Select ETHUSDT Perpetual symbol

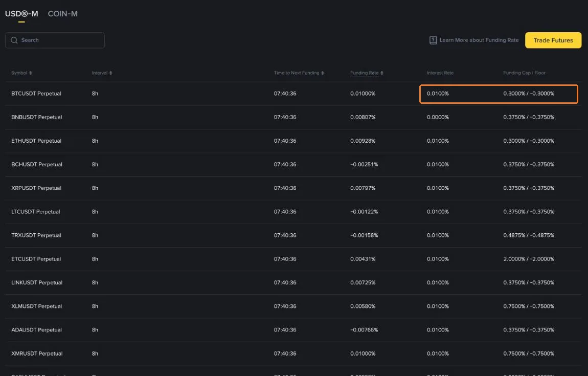[36, 141]
